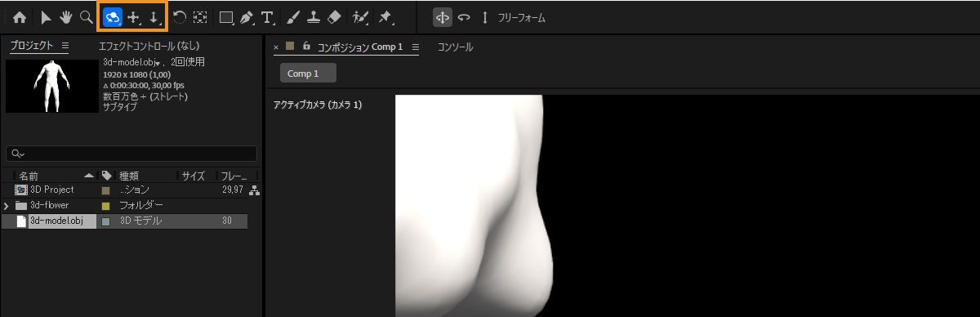Select the Pen tool
Image resolution: width=980 pixels, height=317 pixels.
(x=247, y=17)
